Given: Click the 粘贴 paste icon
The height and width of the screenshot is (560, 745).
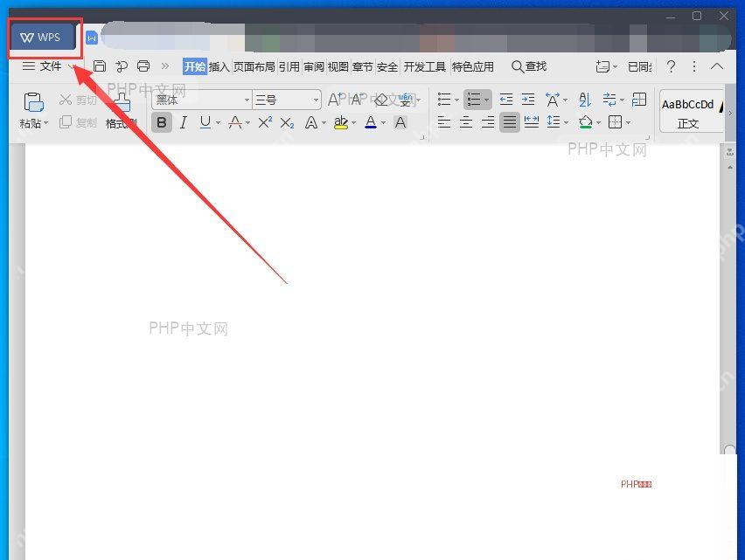Looking at the screenshot, I should click(x=33, y=101).
